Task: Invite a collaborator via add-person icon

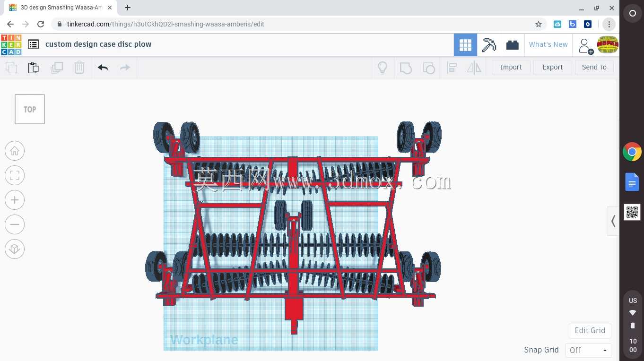Action: (x=585, y=46)
